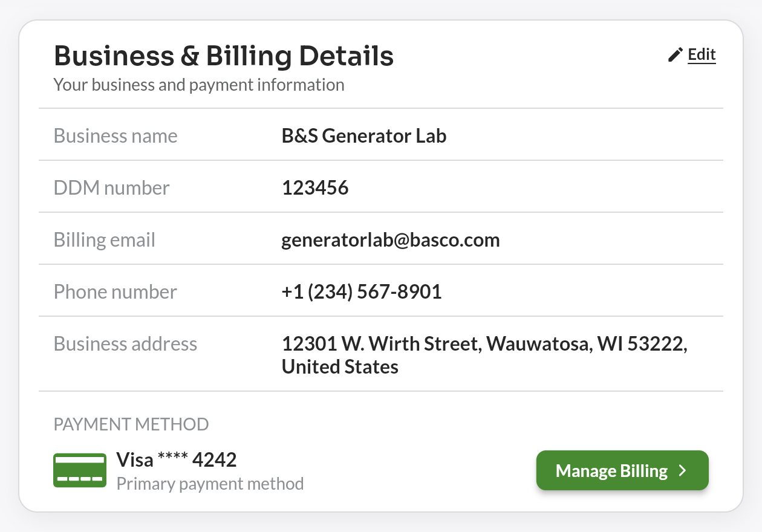Click the Business address field label
This screenshot has height=532, width=762.
[x=125, y=344]
